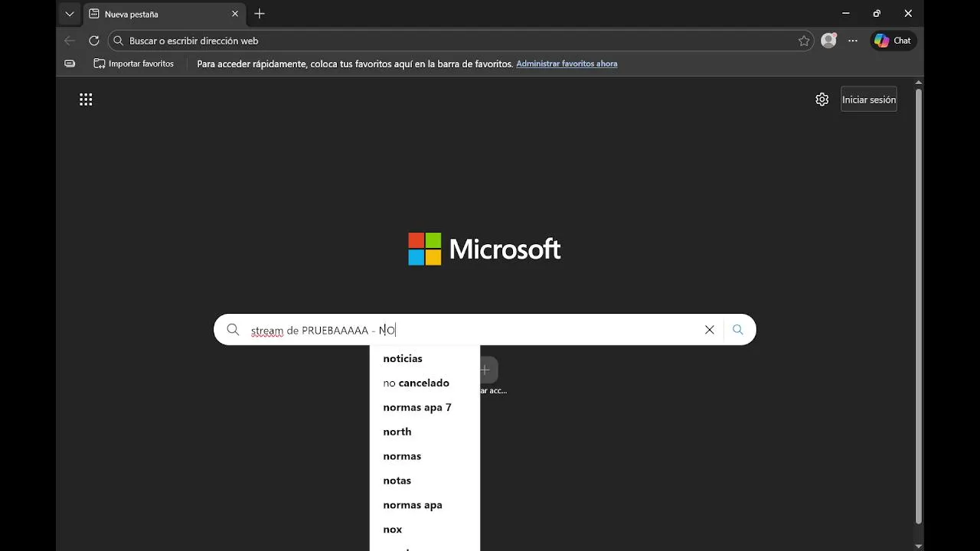Choose the normas suggestion
This screenshot has height=551, width=980.
pos(425,456)
